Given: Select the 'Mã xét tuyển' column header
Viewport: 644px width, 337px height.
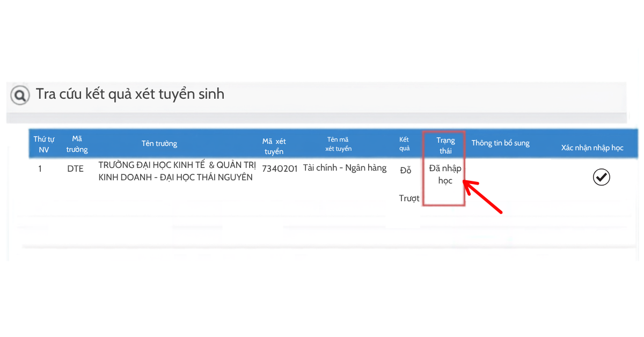Looking at the screenshot, I should coord(274,146).
